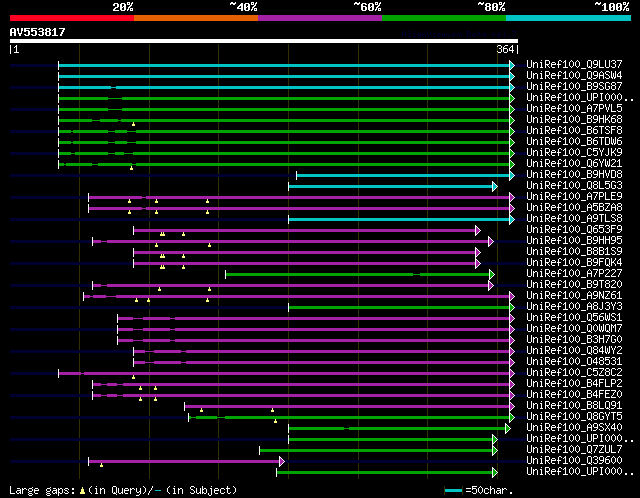Select the UniRef100_B4FLP2 label

[x=574, y=384]
